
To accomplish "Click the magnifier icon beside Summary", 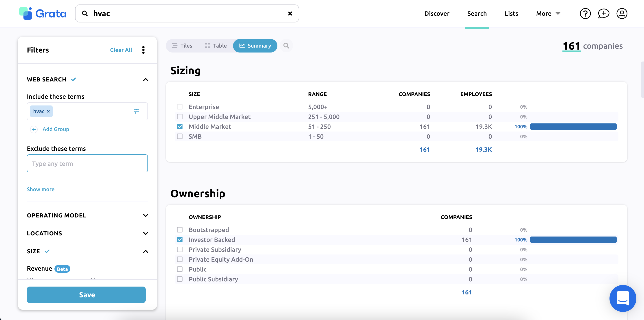I will click(x=286, y=46).
